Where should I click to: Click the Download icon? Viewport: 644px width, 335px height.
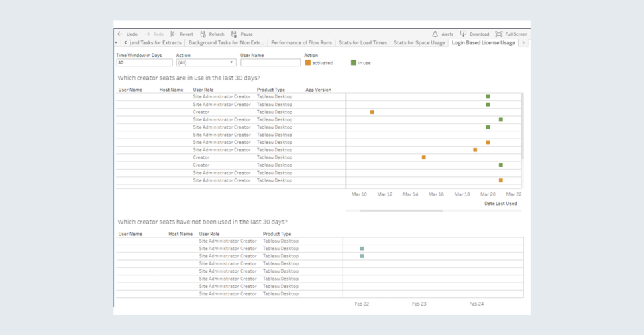[463, 33]
